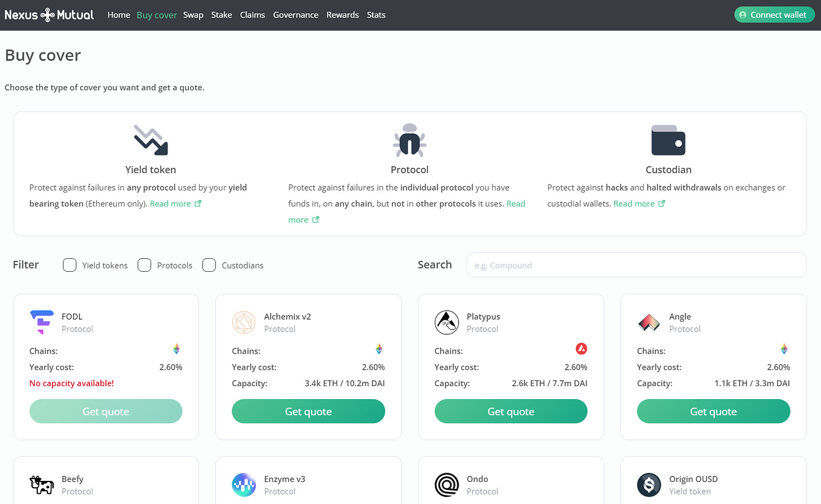Enable the Protocols filter checkbox
This screenshot has height=504, width=821.
click(x=144, y=265)
